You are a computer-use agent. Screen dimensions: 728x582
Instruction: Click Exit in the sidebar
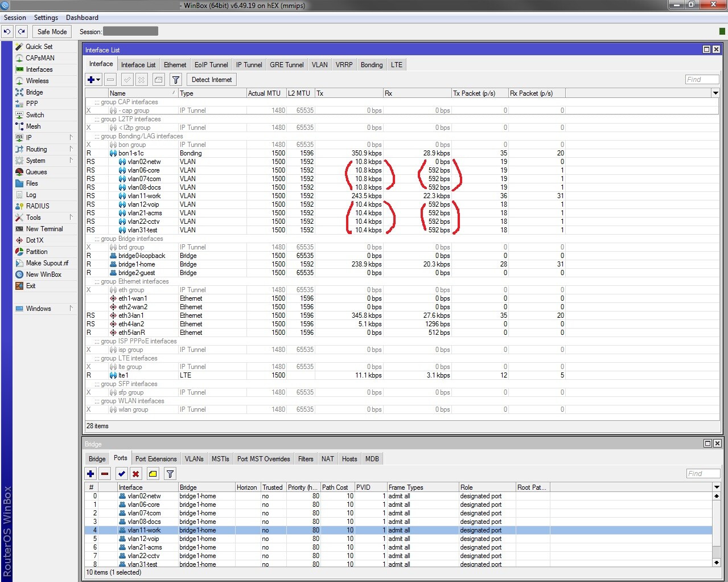point(31,286)
